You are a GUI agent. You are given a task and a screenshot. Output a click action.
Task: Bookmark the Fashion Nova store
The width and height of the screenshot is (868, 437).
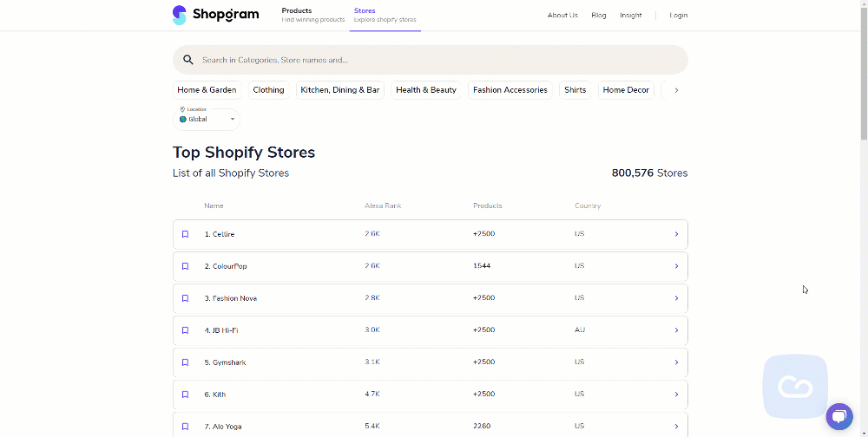[x=186, y=299]
